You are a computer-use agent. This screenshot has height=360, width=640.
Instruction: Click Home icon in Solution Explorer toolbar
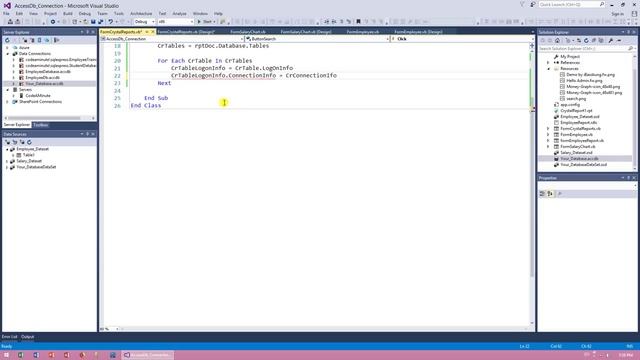(x=557, y=40)
